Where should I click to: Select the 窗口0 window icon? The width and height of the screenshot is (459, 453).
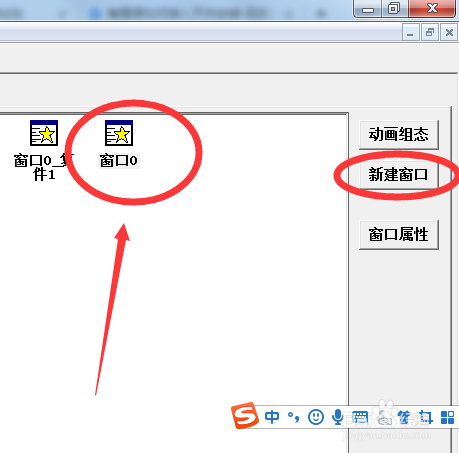pyautogui.click(x=119, y=133)
